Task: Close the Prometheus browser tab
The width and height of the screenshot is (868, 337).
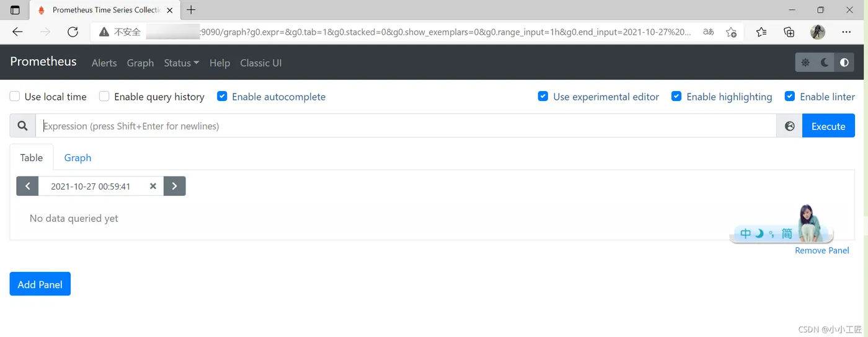Action: pyautogui.click(x=170, y=10)
